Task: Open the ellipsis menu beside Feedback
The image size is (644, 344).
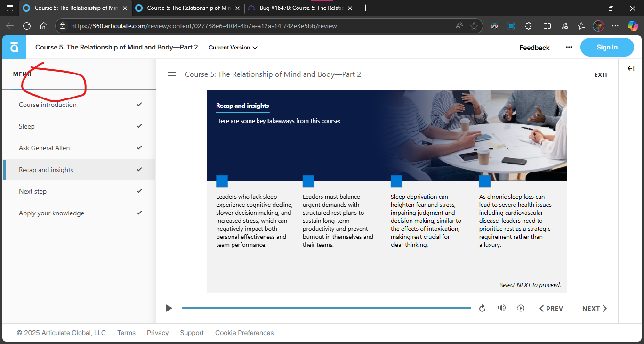Action: point(569,47)
